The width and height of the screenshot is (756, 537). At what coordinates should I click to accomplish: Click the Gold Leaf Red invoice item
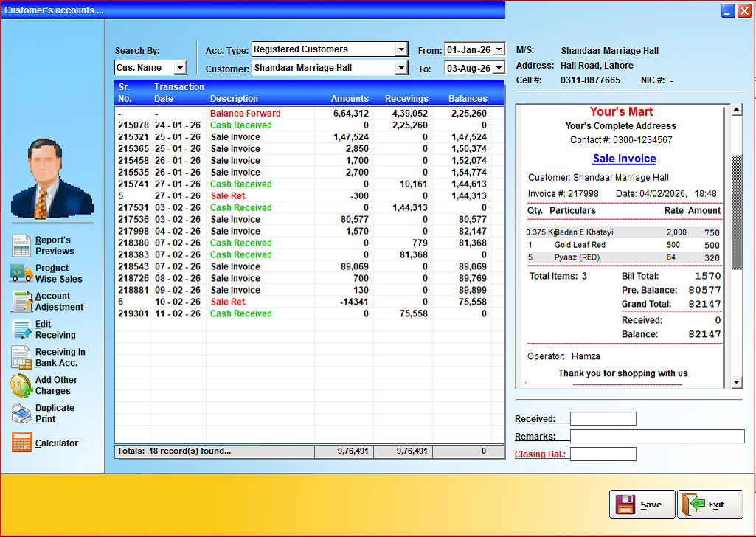(623, 245)
